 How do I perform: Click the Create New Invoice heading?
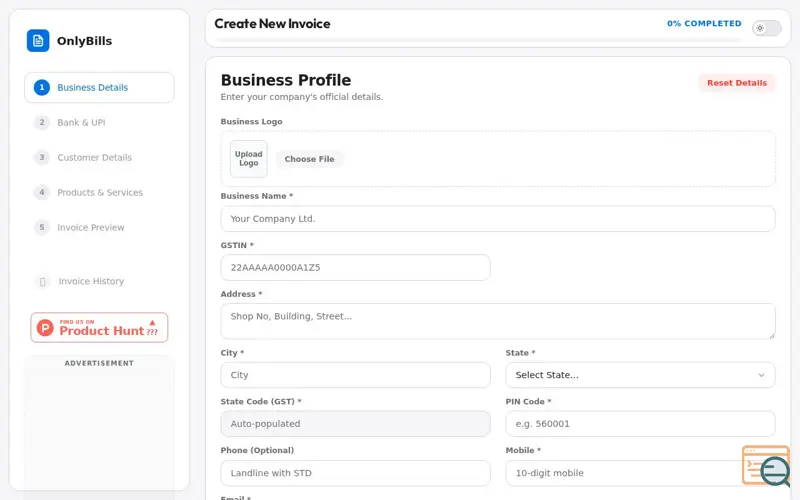[272, 23]
